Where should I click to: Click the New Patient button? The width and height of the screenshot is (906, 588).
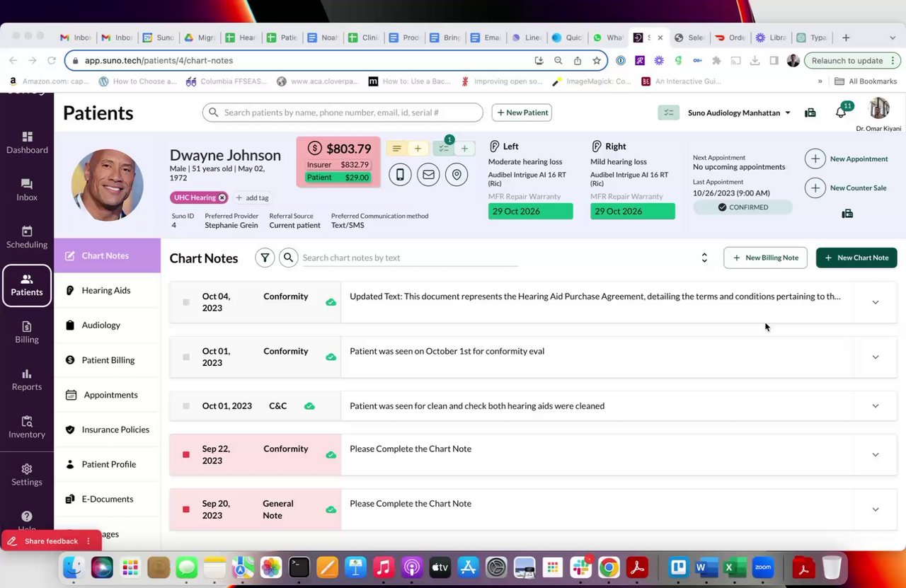[x=522, y=113]
